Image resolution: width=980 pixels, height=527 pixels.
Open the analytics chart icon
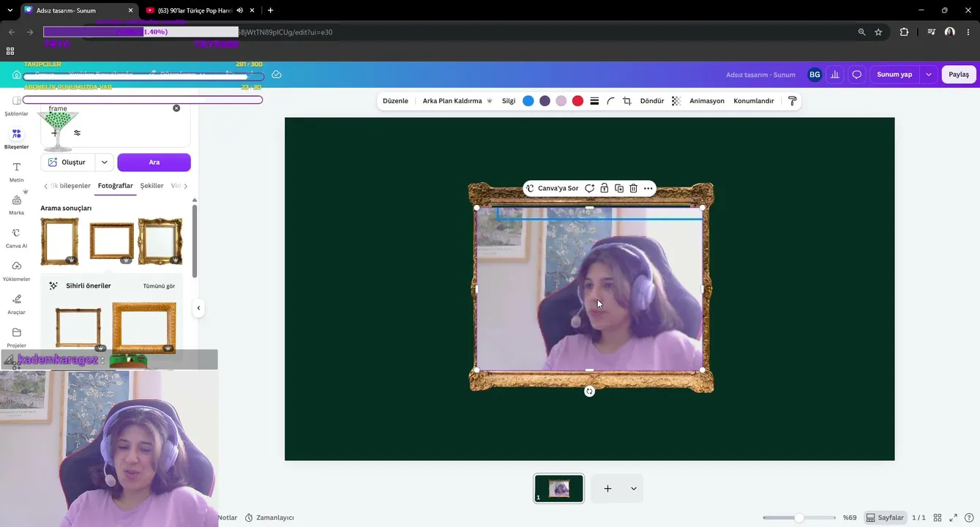click(835, 75)
